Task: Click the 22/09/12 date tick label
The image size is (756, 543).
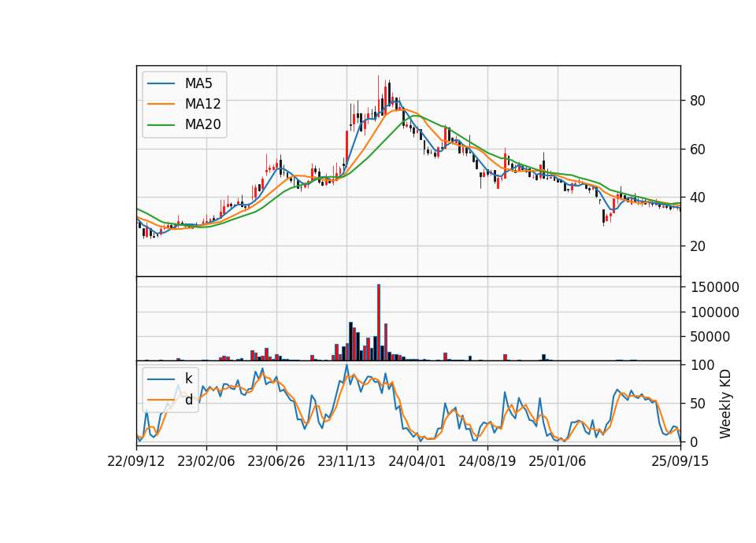Action: click(136, 461)
